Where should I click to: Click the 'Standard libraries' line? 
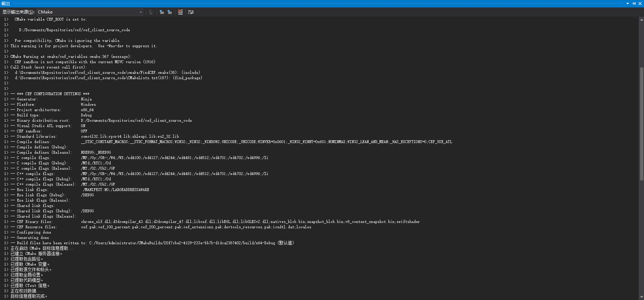[x=95, y=137]
